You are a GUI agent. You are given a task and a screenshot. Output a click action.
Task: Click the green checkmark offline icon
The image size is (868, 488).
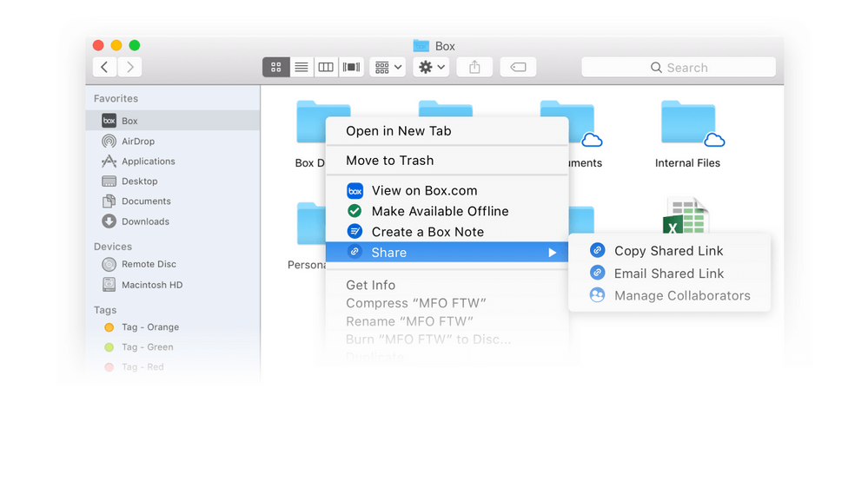(354, 211)
